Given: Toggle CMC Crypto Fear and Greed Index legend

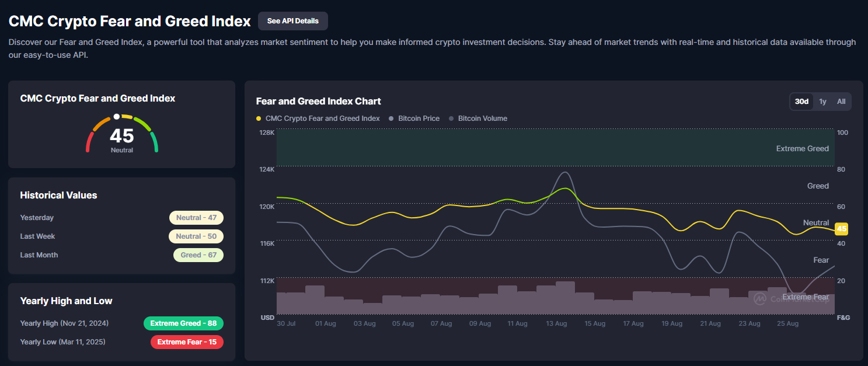Looking at the screenshot, I should [322, 118].
